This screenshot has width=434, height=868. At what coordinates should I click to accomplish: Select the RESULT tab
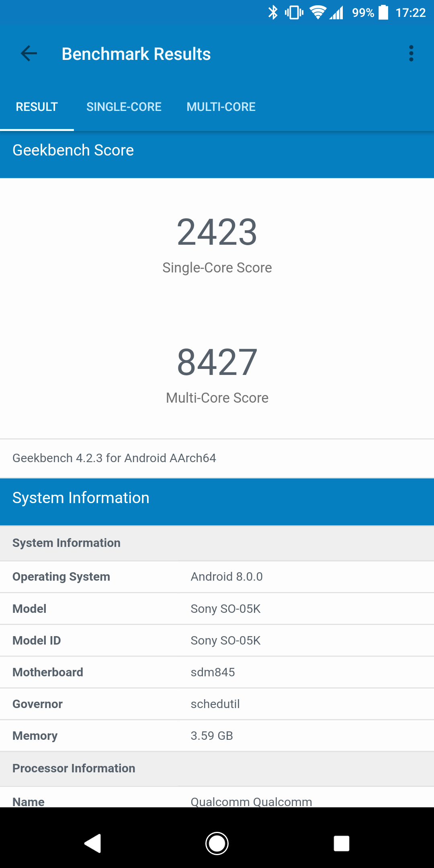(37, 107)
